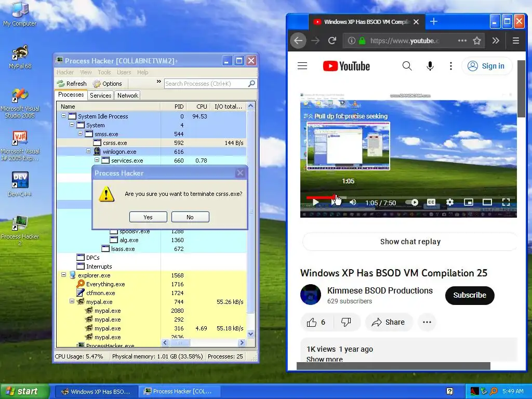
Task: Sort process list by PID column
Action: (173, 107)
